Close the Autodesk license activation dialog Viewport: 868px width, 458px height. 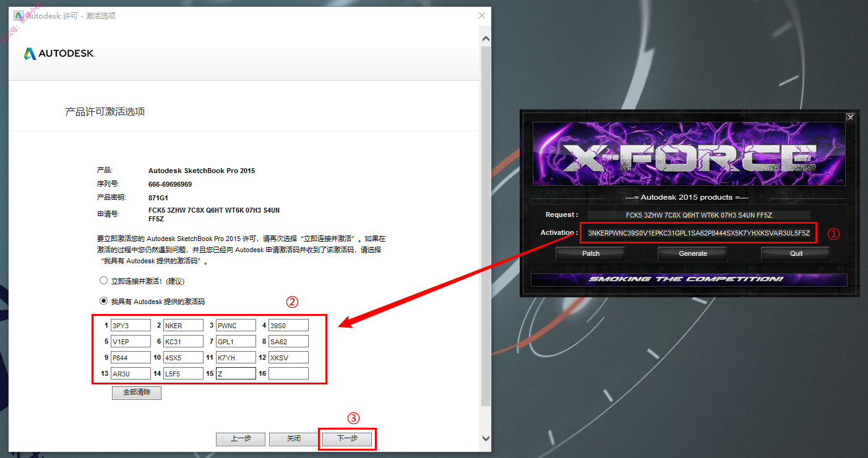(x=482, y=15)
